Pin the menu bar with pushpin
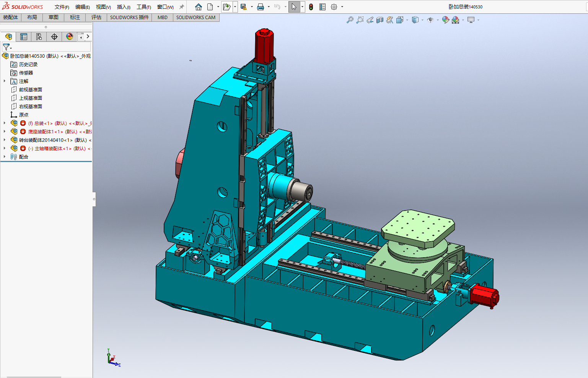Image resolution: width=588 pixels, height=378 pixels. pyautogui.click(x=182, y=7)
